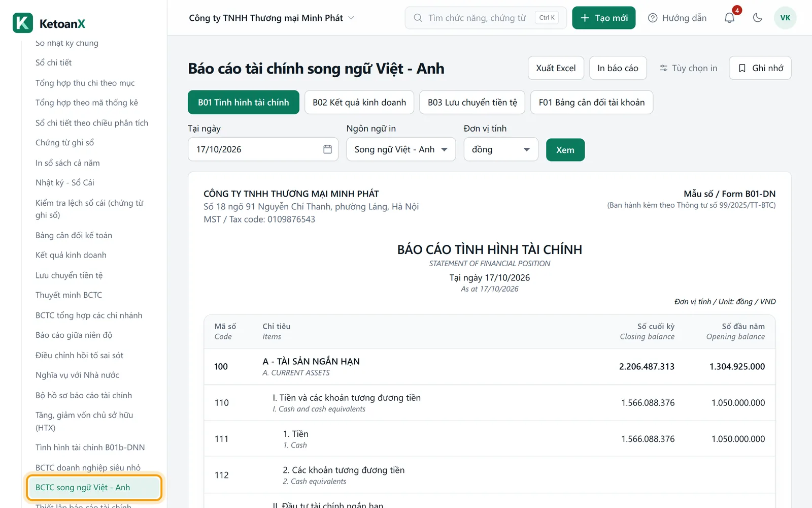Open Thuyết minh BCTC
This screenshot has height=508, width=812.
click(69, 295)
